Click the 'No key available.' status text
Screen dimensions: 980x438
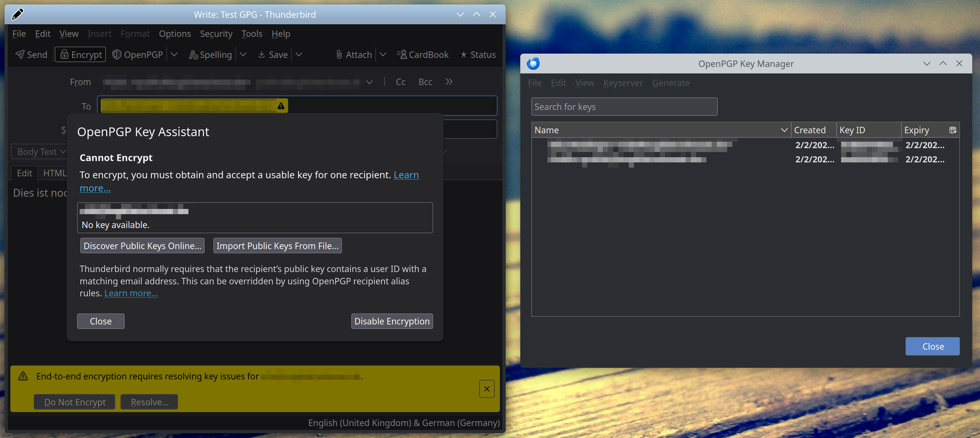tap(115, 225)
